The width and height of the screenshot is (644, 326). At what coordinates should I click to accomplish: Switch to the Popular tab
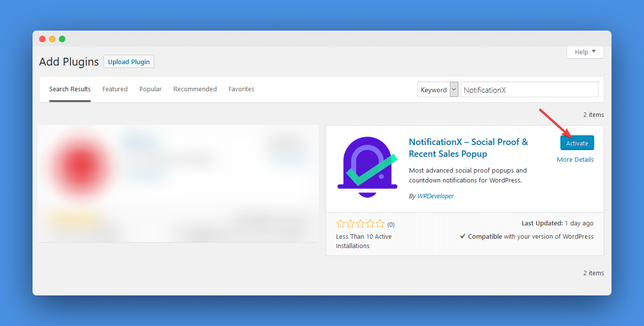[x=150, y=89]
